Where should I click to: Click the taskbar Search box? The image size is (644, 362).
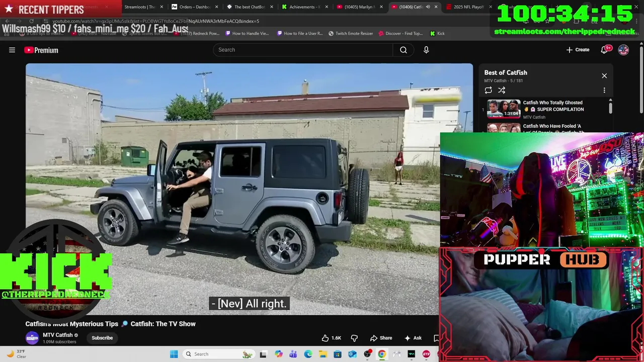pyautogui.click(x=218, y=354)
